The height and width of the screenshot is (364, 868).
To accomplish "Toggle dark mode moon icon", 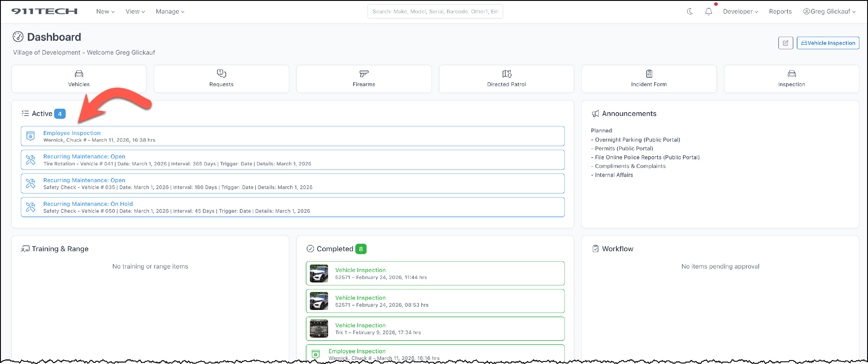I will coord(690,12).
